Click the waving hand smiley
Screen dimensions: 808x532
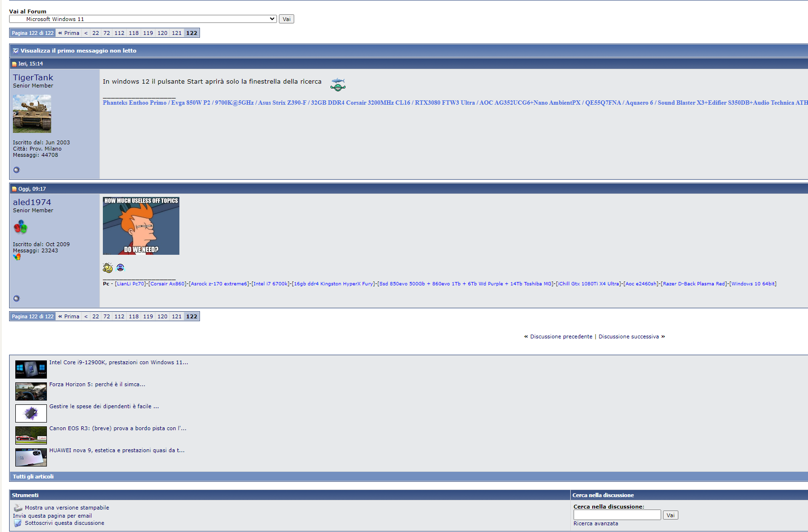coord(108,268)
